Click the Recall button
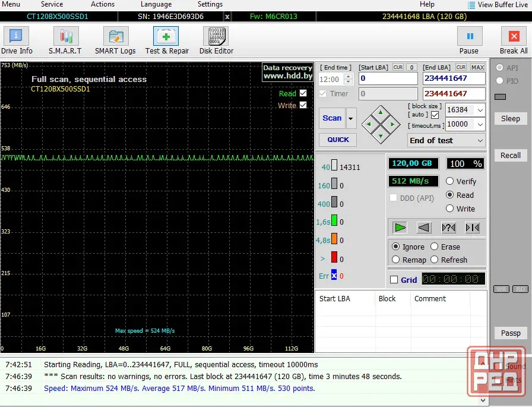 point(510,155)
